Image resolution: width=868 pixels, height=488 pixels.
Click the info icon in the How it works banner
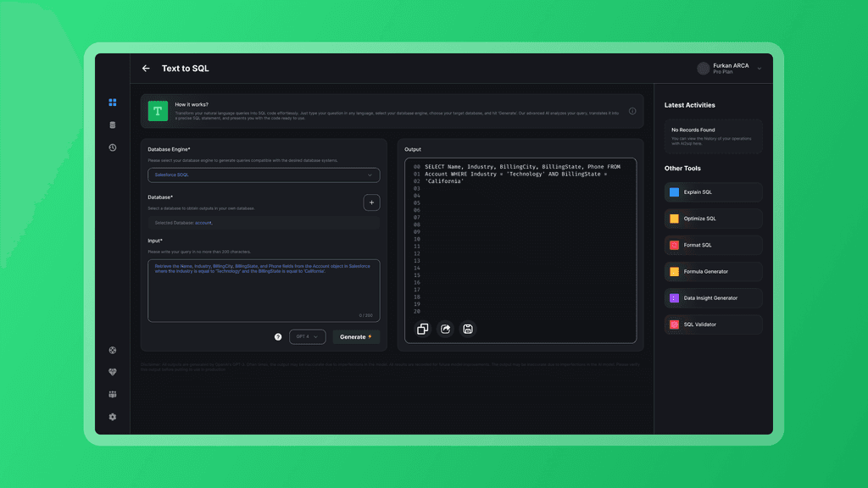coord(632,110)
